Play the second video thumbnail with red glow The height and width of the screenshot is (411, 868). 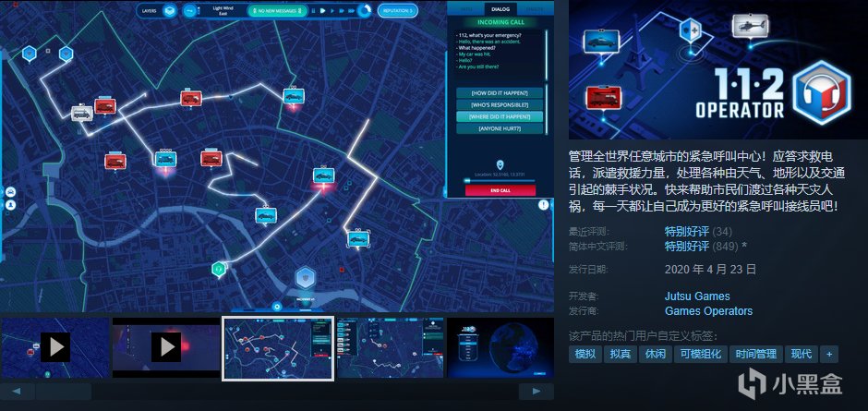[x=166, y=347]
